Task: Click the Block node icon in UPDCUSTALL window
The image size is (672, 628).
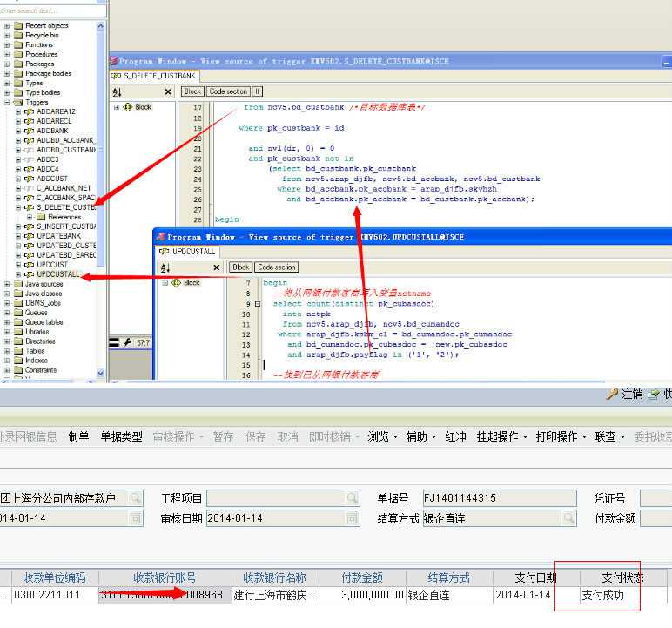Action: tap(176, 283)
